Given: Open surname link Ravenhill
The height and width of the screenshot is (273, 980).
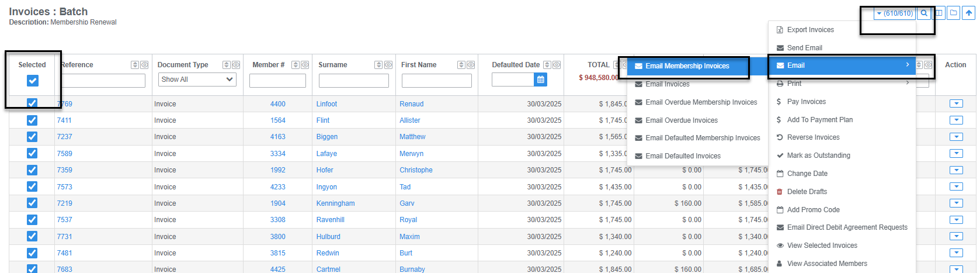Looking at the screenshot, I should (331, 220).
